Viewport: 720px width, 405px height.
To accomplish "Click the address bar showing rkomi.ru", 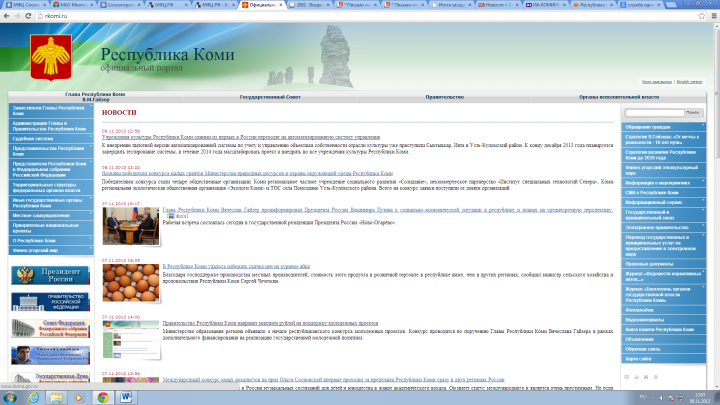I will (x=365, y=16).
